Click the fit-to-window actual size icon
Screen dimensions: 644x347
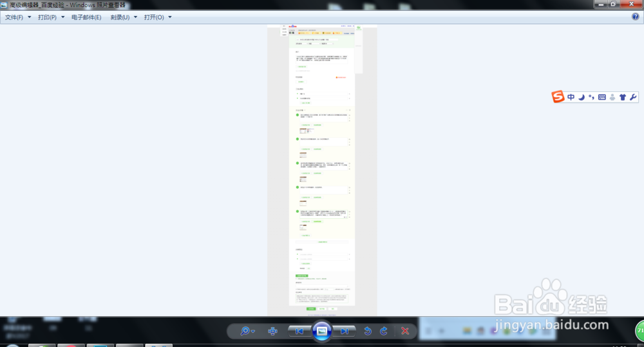(x=272, y=331)
